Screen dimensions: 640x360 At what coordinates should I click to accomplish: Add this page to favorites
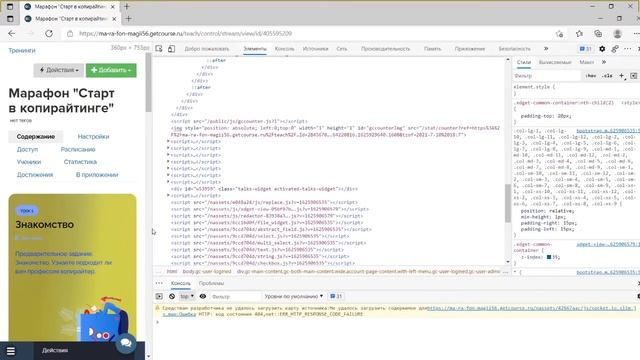pos(560,34)
